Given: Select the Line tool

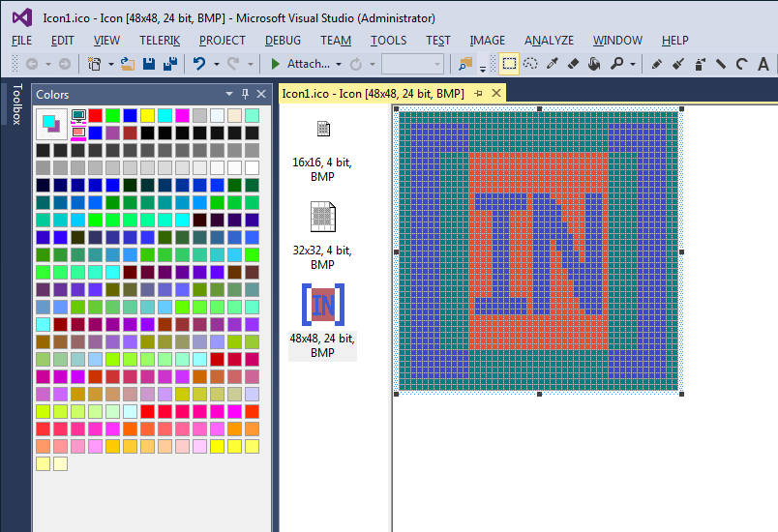Looking at the screenshot, I should (721, 64).
